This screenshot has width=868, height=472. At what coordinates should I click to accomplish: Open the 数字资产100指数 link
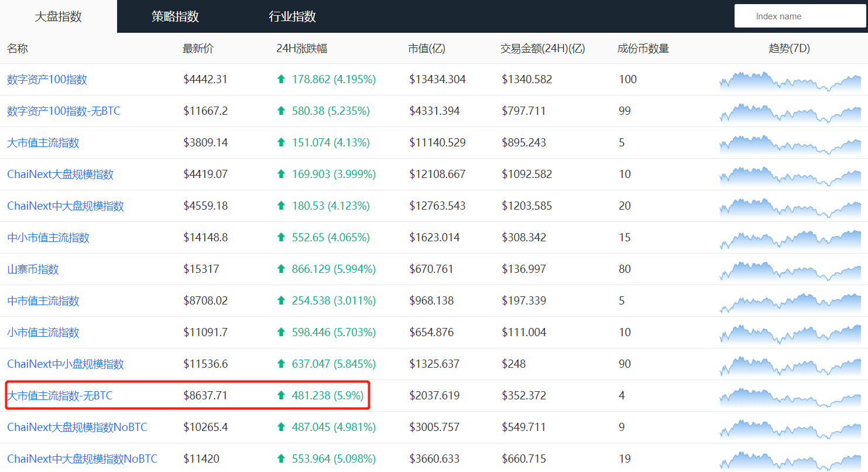pos(47,80)
